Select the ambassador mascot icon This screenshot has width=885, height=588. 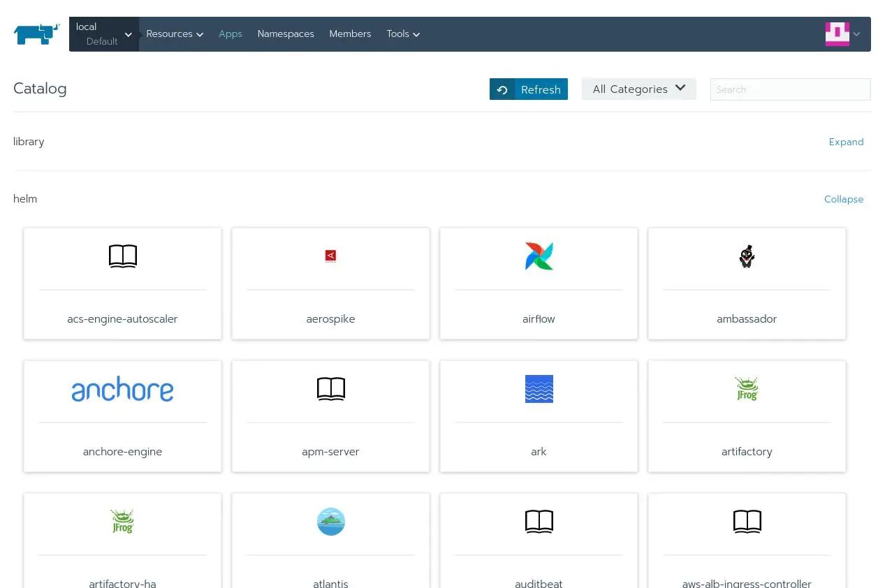(x=747, y=256)
